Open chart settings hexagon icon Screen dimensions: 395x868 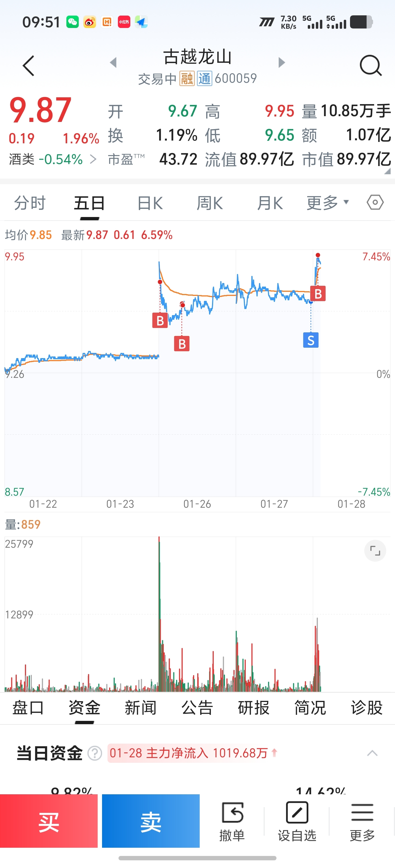375,202
